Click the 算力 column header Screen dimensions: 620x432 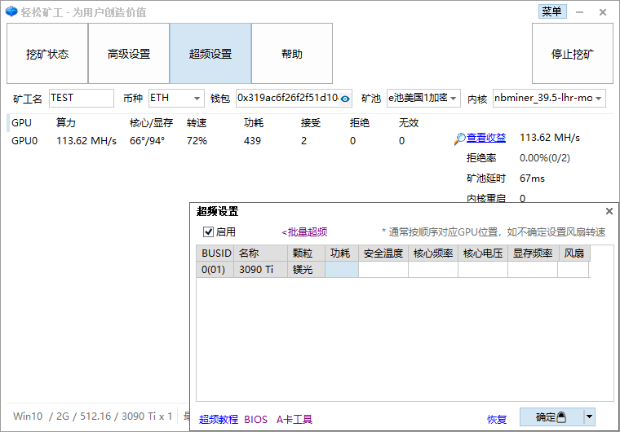point(66,123)
